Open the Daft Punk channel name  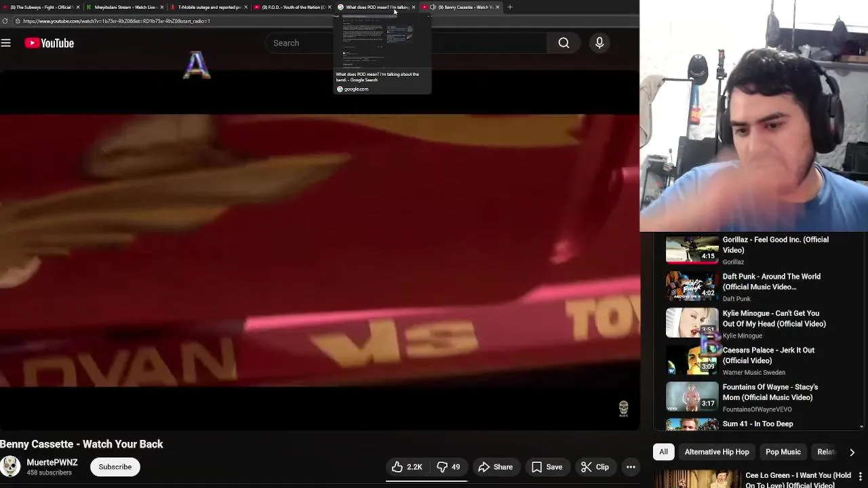click(736, 299)
